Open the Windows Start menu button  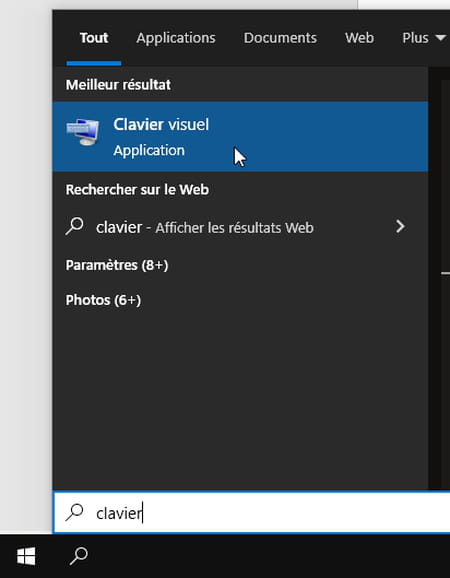click(x=26, y=556)
